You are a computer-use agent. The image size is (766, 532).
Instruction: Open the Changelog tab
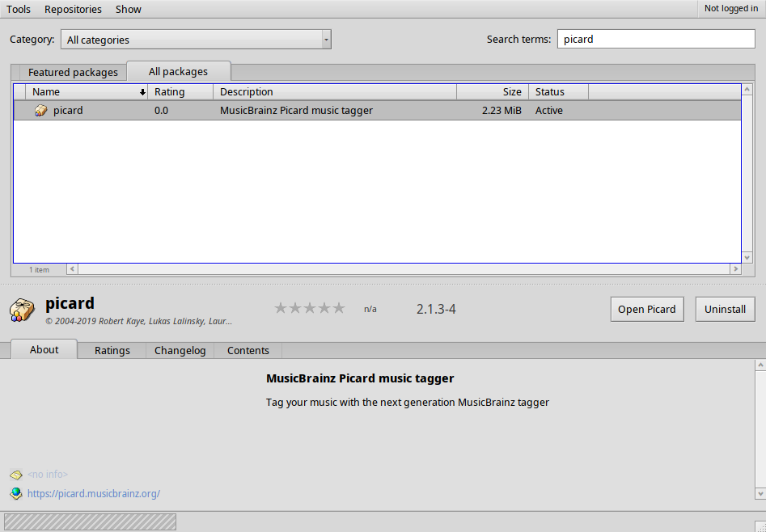180,351
